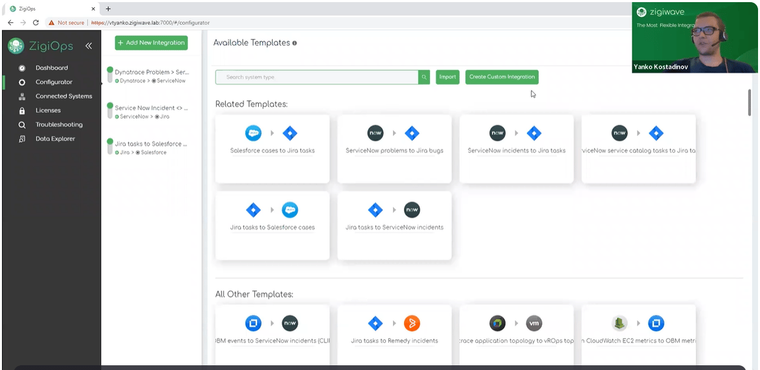Click ServiceNow icon on Jira to ServiceNow card
Image resolution: width=760 pixels, height=370 pixels.
click(412, 210)
